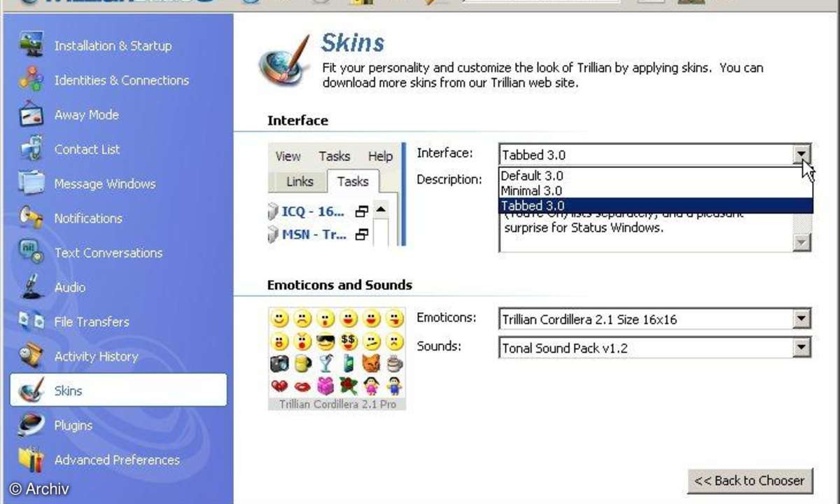Select Skins in the sidebar
840x504 pixels.
pos(118,390)
